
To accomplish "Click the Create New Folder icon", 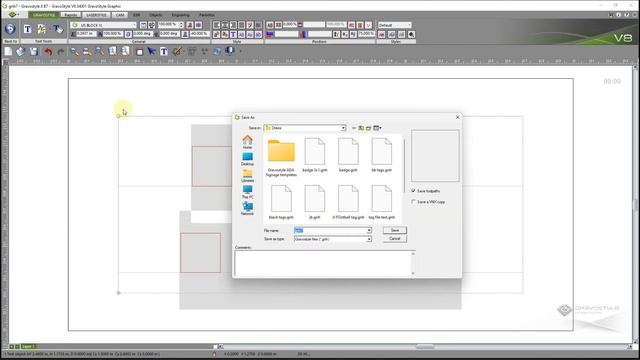I will pos(368,128).
